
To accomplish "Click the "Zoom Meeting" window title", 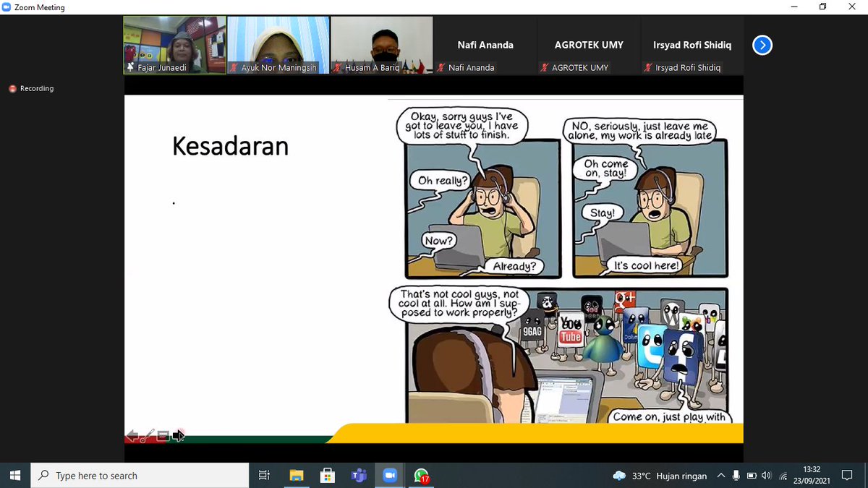I will pyautogui.click(x=40, y=7).
